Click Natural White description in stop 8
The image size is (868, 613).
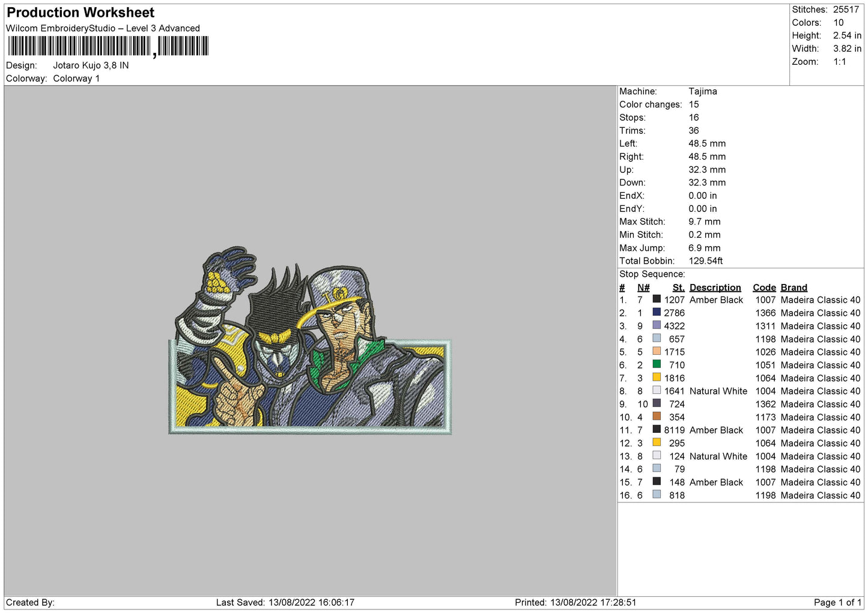718,391
